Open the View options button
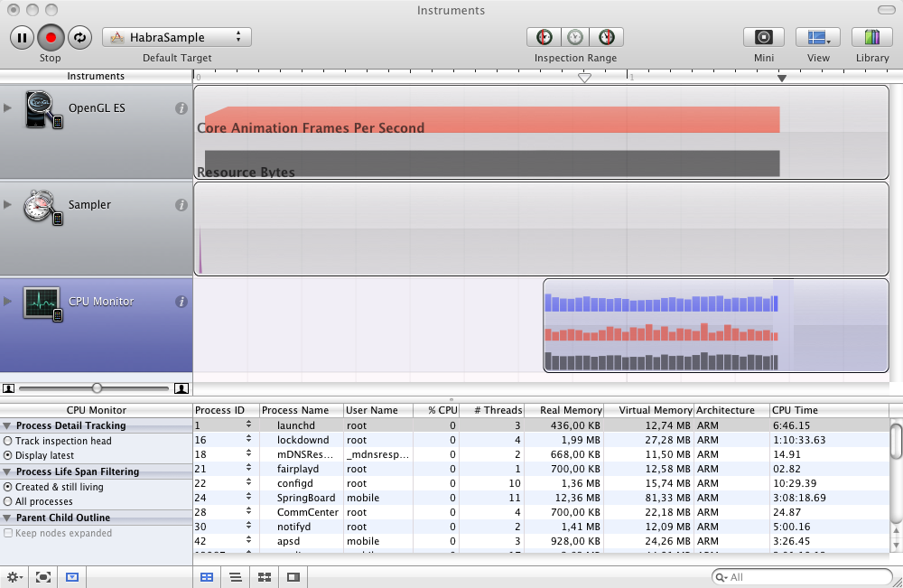Screen dimensions: 903x588 click(x=818, y=37)
